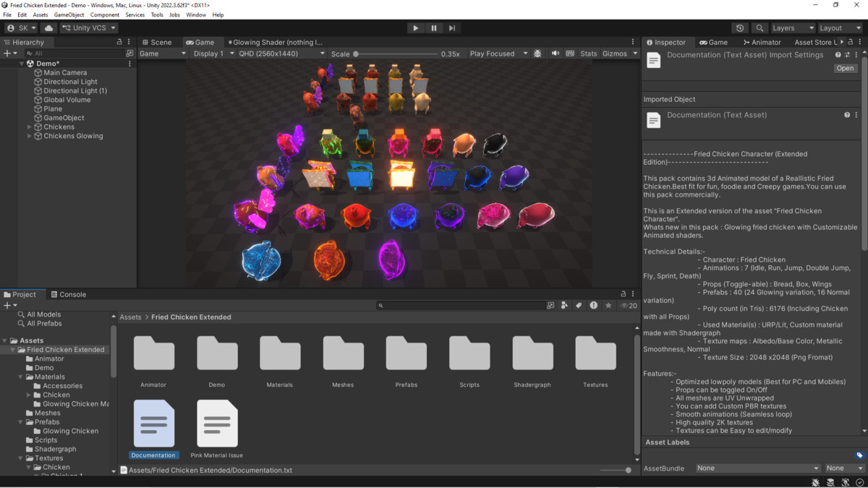This screenshot has width=868, height=488.
Task: Select All Prefabs saved search
Action: (44, 324)
